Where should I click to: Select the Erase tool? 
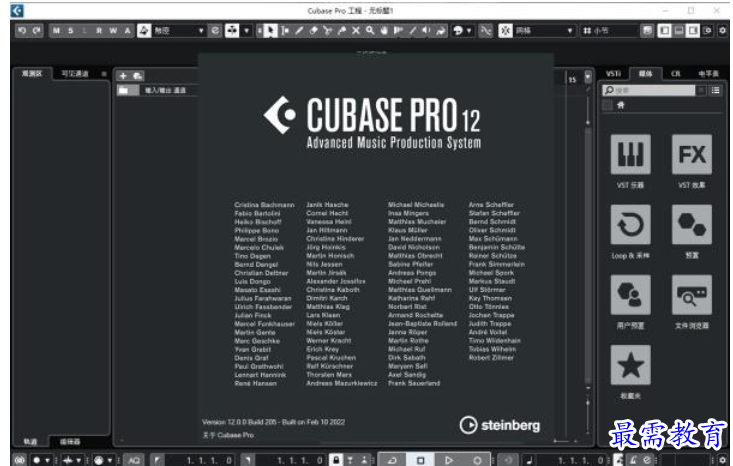[313, 31]
